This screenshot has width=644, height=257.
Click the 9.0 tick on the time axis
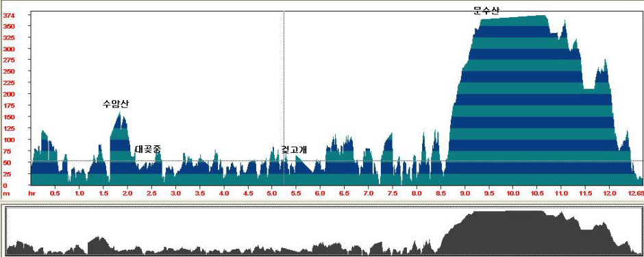465,193
